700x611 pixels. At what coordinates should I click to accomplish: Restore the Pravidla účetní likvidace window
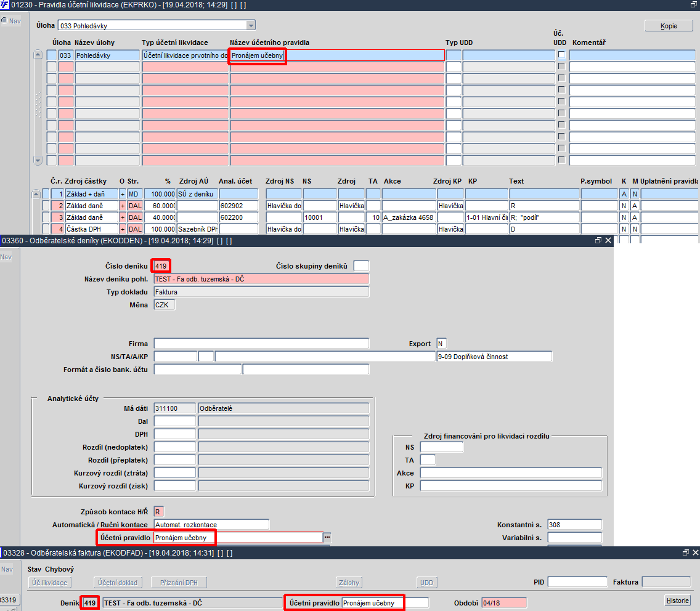pos(693,4)
